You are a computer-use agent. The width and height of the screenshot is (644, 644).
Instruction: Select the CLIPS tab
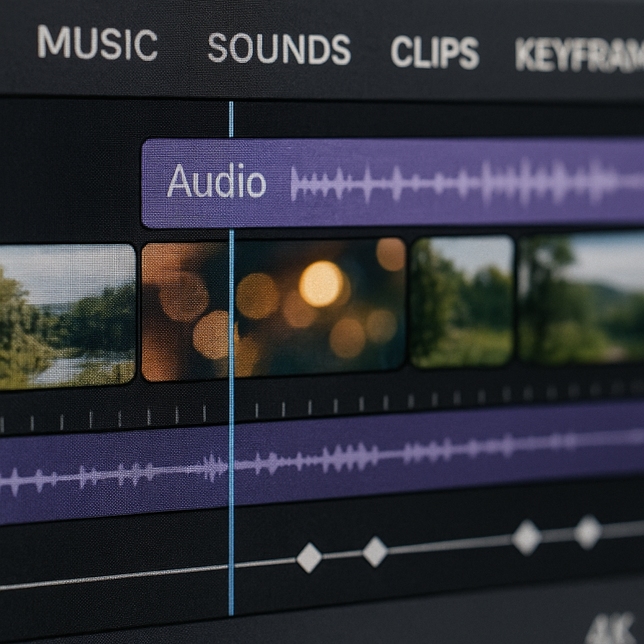tap(435, 52)
